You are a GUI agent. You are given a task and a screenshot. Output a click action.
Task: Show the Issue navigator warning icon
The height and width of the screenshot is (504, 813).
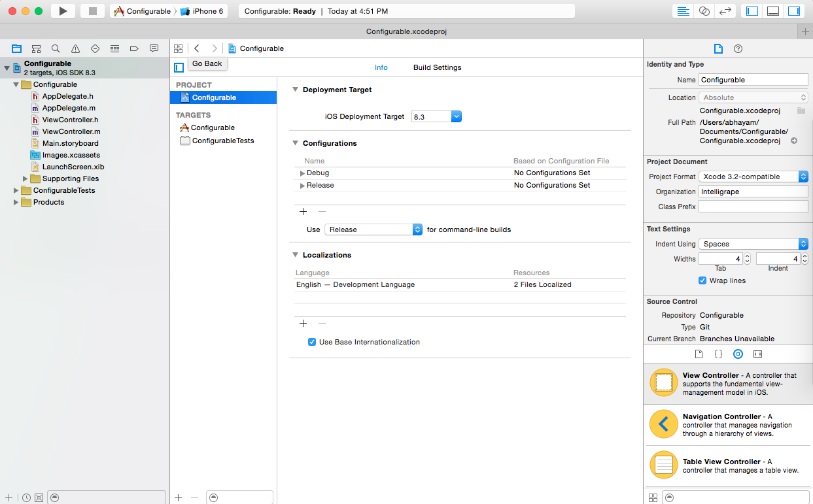[x=75, y=48]
